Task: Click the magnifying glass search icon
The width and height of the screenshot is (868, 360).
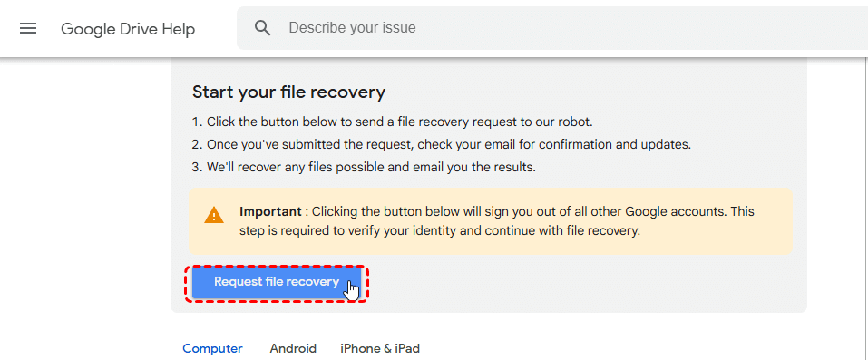Action: tap(262, 28)
